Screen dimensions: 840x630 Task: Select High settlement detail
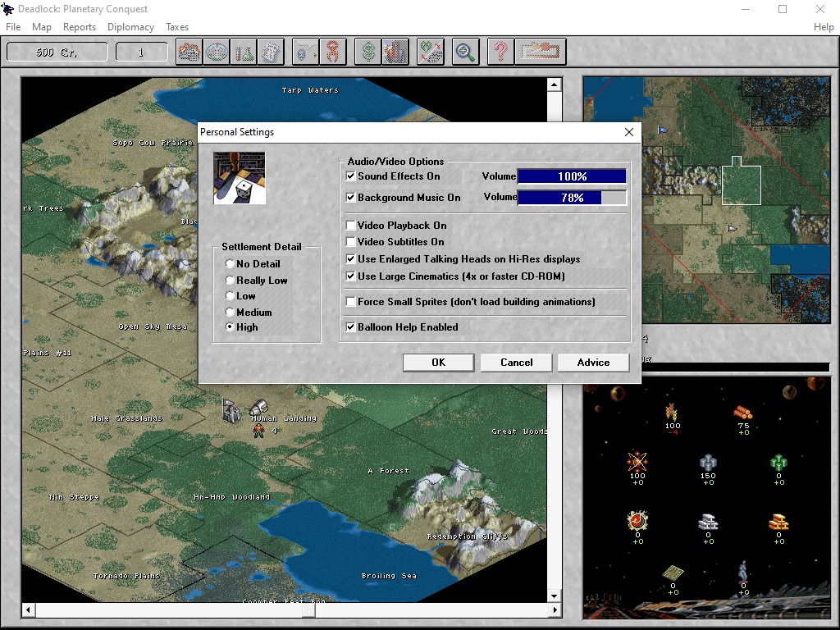pyautogui.click(x=230, y=326)
